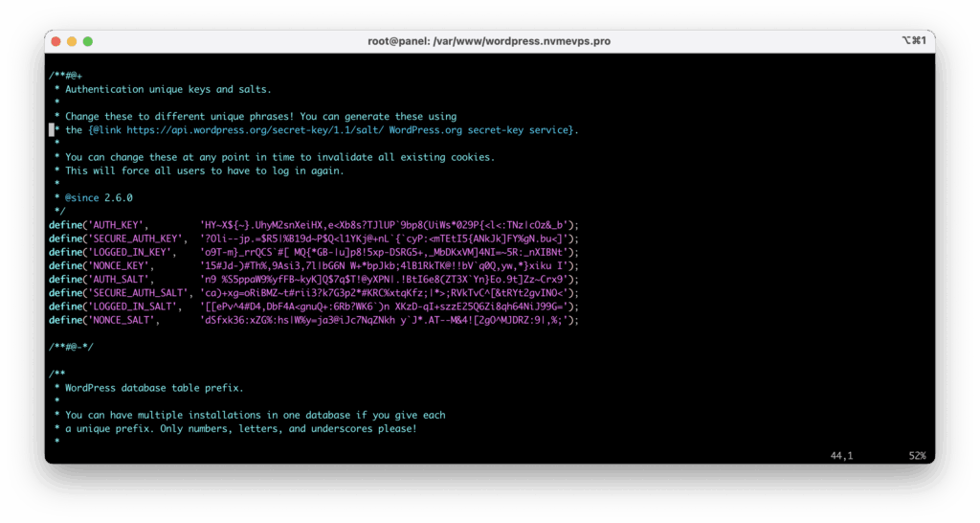Click the green zoom window button
Viewport: 980px width, 523px height.
tap(88, 41)
